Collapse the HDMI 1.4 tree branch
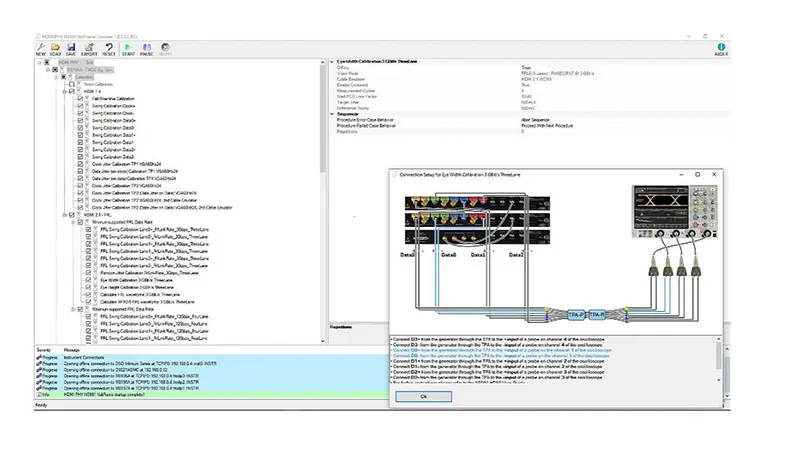 [x=64, y=91]
